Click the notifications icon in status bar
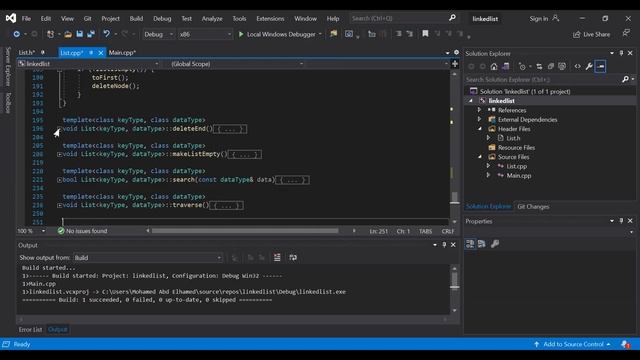 point(625,344)
